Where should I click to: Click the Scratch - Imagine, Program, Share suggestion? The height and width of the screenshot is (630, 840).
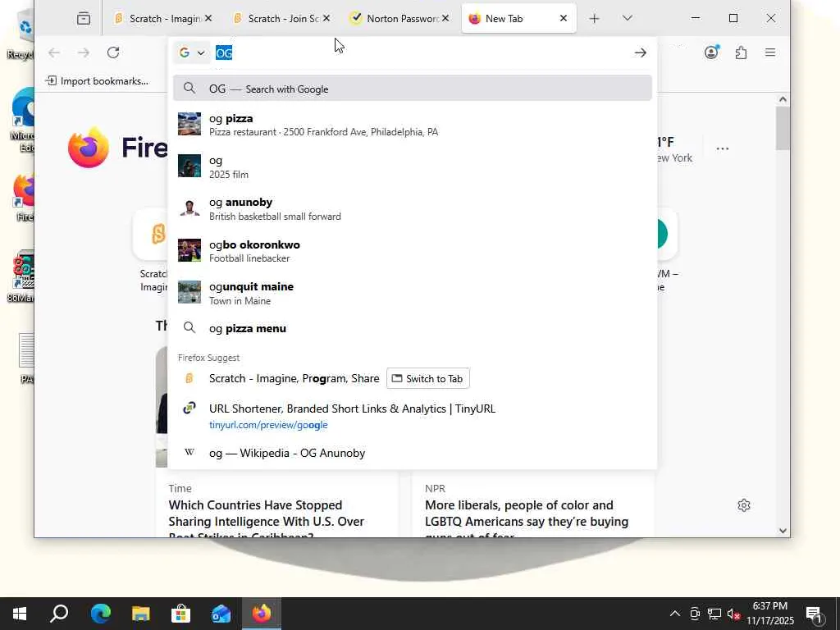pyautogui.click(x=294, y=378)
